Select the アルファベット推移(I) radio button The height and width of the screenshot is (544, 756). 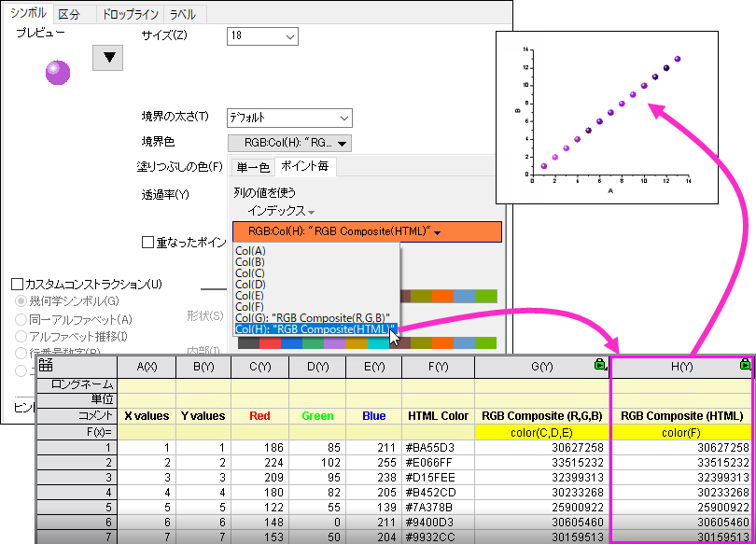21,336
